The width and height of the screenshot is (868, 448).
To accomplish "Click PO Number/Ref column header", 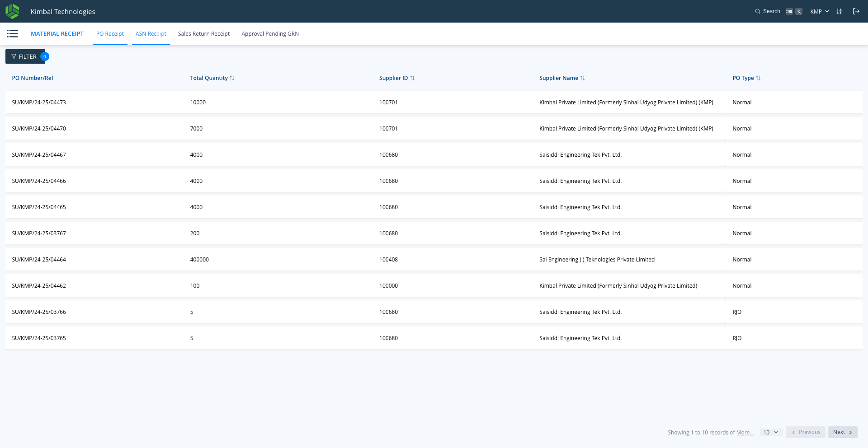I will click(33, 78).
